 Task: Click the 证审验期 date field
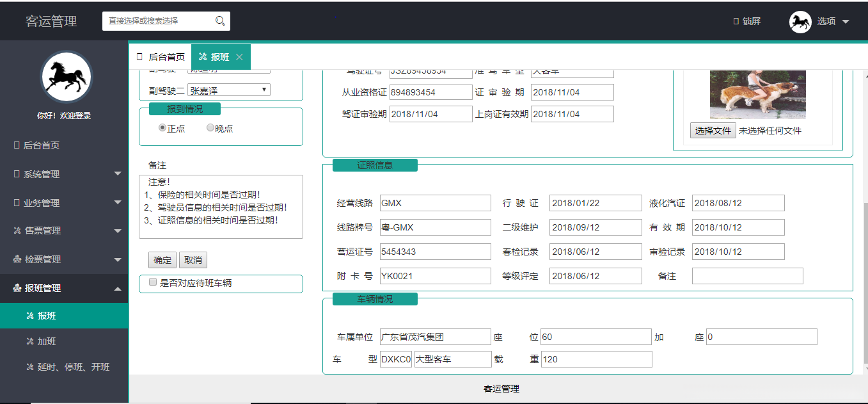click(572, 92)
